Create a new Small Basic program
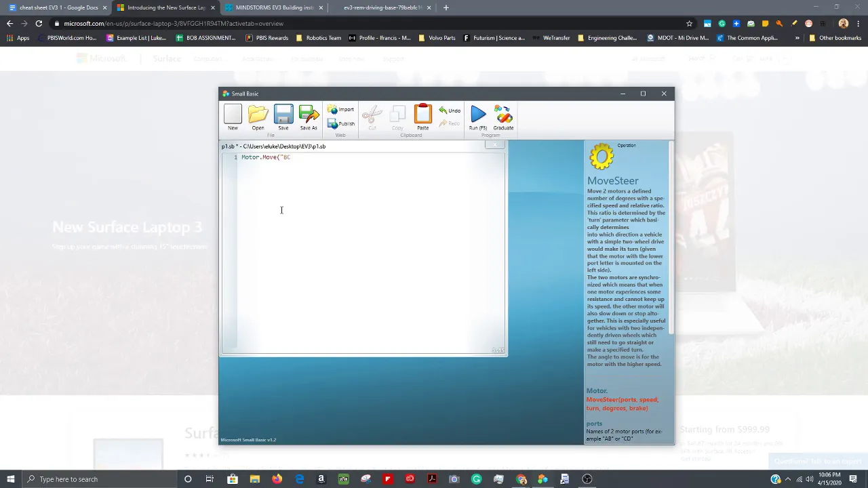The image size is (868, 488). (233, 118)
